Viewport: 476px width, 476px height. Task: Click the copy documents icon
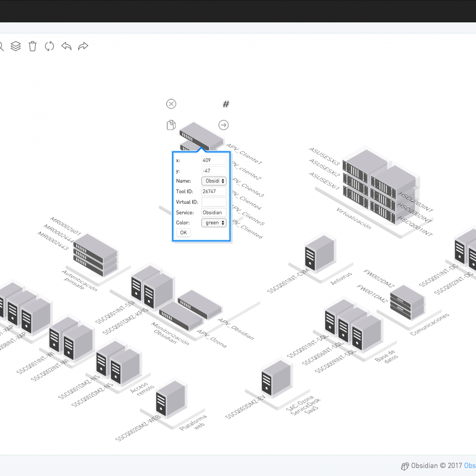[x=171, y=125]
